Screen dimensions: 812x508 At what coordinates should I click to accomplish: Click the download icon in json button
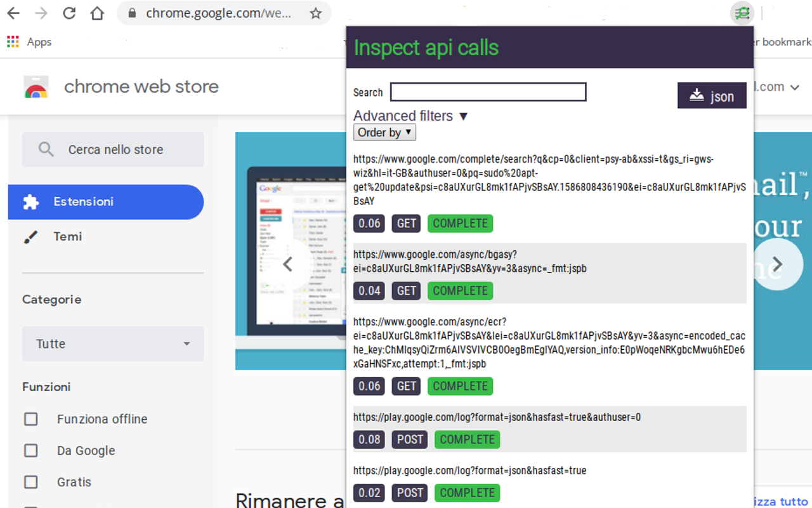697,95
